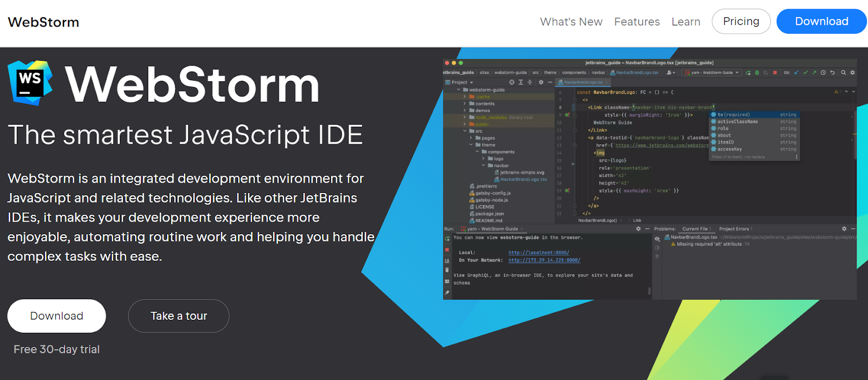Click the debug bug icon in IDE toolbar
This screenshot has width=868, height=380.
[x=757, y=73]
